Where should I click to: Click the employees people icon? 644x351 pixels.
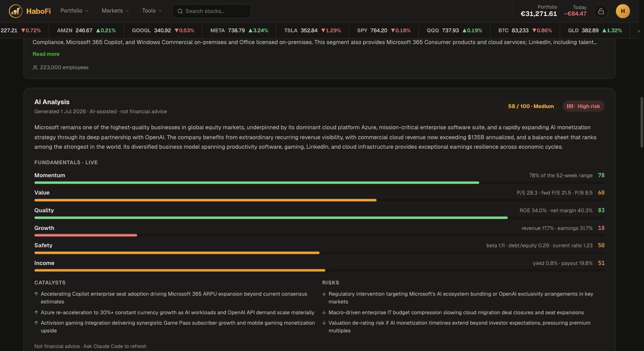(35, 67)
